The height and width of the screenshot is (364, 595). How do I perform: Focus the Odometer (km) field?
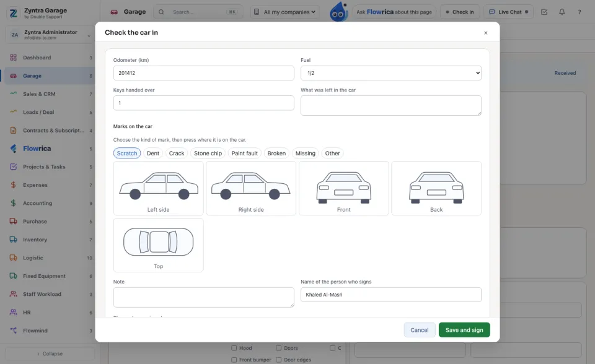(203, 73)
